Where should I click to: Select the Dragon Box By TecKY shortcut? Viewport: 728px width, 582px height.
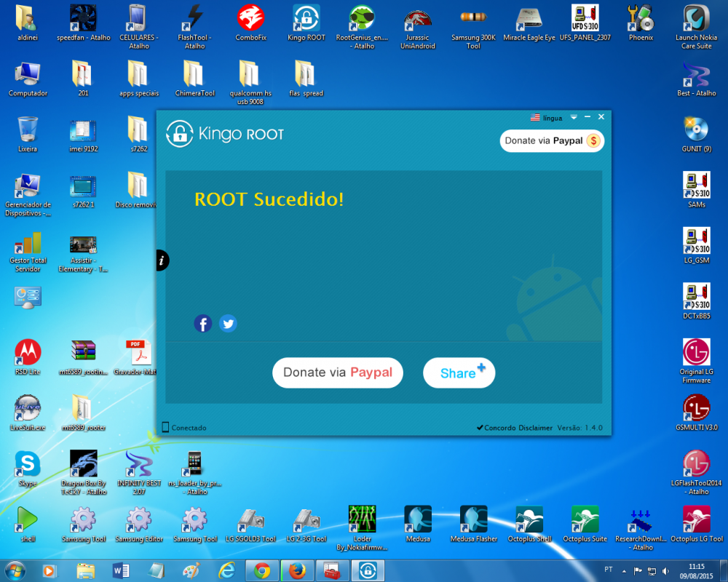pyautogui.click(x=84, y=472)
